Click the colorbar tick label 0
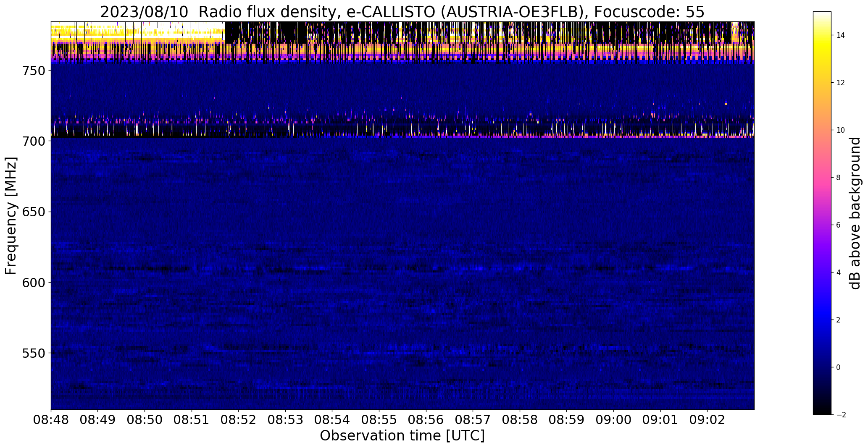This screenshot has width=868, height=448. tap(838, 367)
